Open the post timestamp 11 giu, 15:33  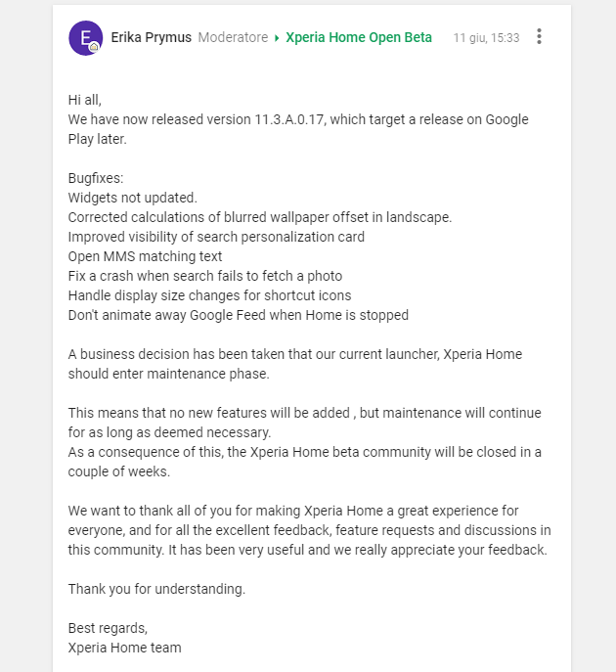(x=486, y=38)
